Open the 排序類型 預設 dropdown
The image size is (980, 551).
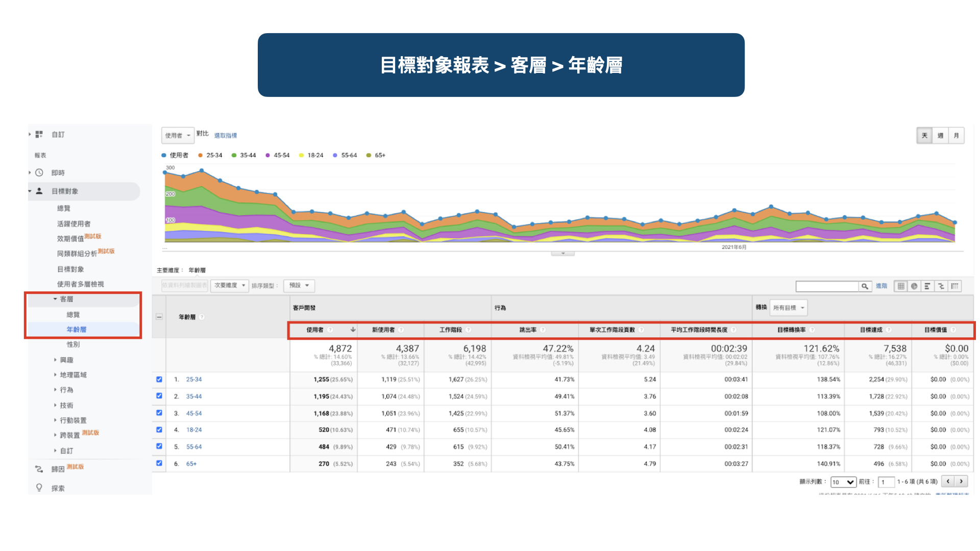[x=299, y=286]
